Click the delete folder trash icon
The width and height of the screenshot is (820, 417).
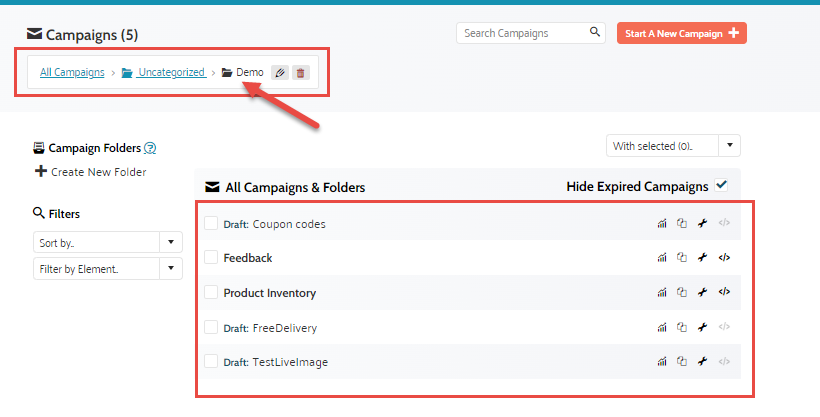[301, 73]
